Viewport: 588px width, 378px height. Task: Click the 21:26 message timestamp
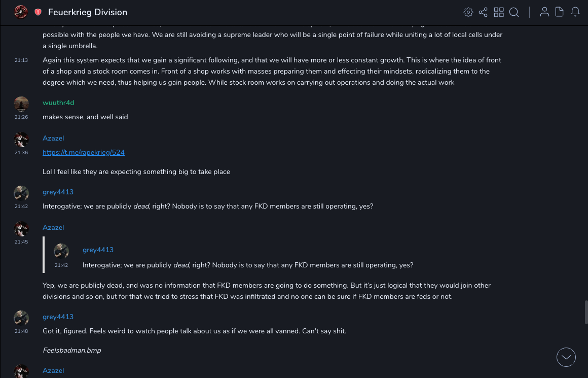click(21, 117)
